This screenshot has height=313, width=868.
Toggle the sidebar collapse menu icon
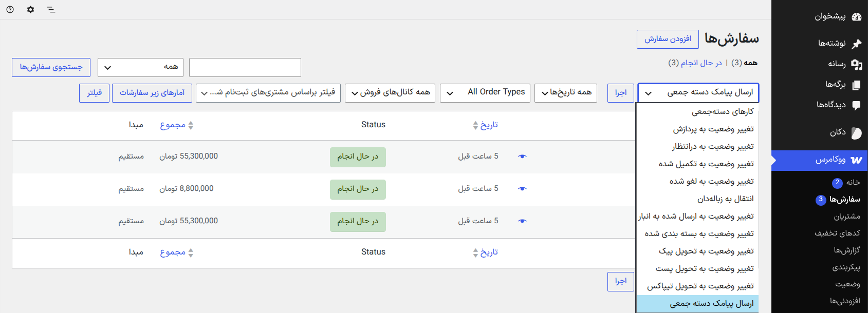[51, 9]
